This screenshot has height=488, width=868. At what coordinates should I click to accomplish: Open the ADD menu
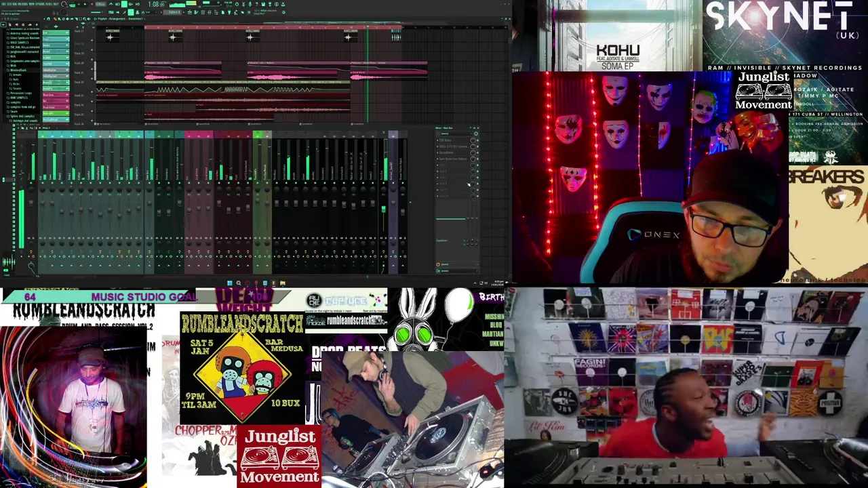pyautogui.click(x=16, y=4)
